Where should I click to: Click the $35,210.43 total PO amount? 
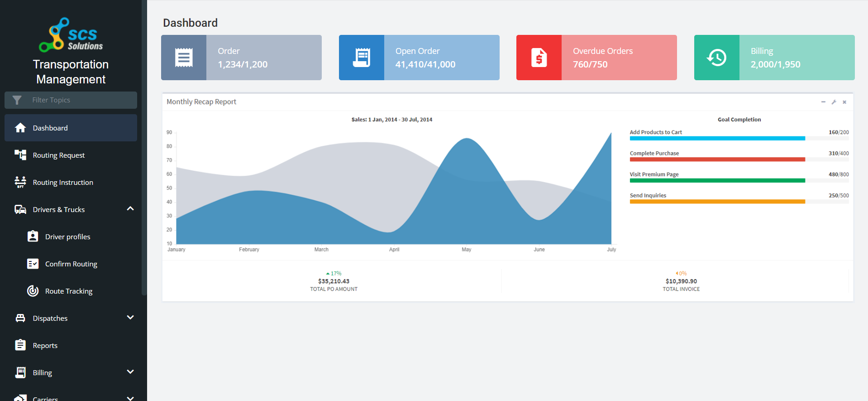(x=334, y=281)
